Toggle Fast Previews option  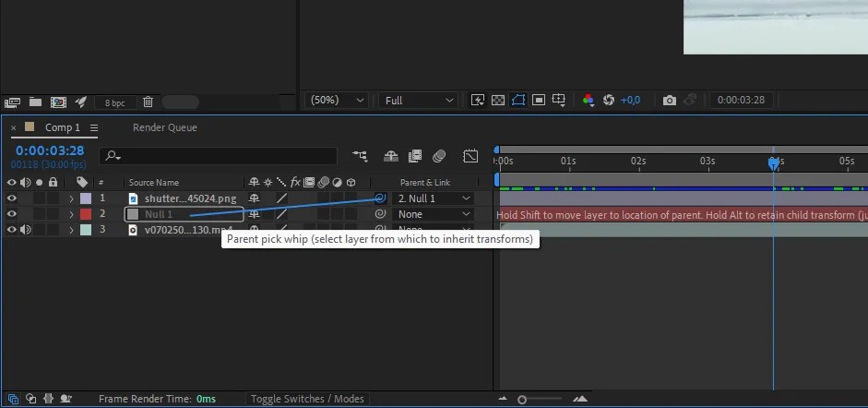(477, 101)
